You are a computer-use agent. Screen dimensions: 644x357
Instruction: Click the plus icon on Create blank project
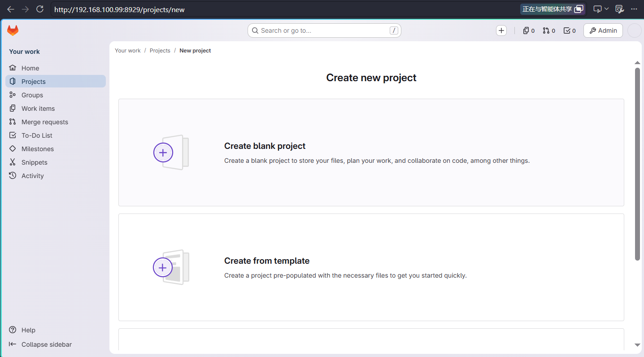pyautogui.click(x=163, y=152)
